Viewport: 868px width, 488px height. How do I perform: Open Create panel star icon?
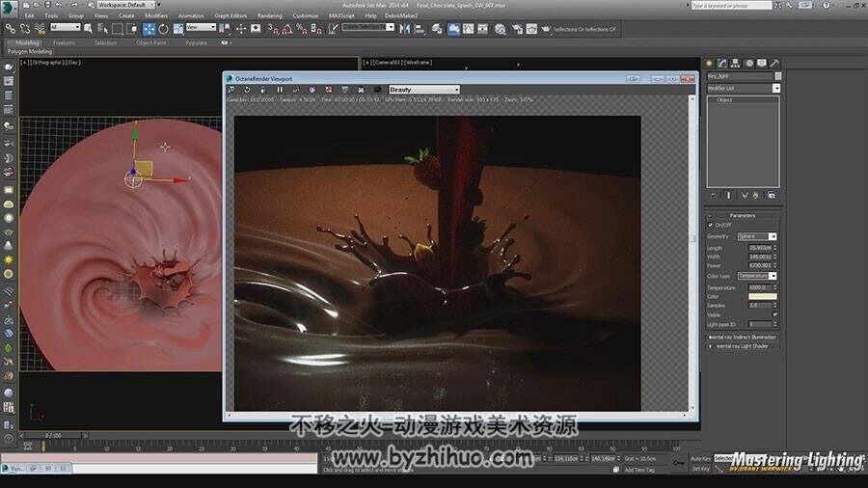(x=709, y=63)
